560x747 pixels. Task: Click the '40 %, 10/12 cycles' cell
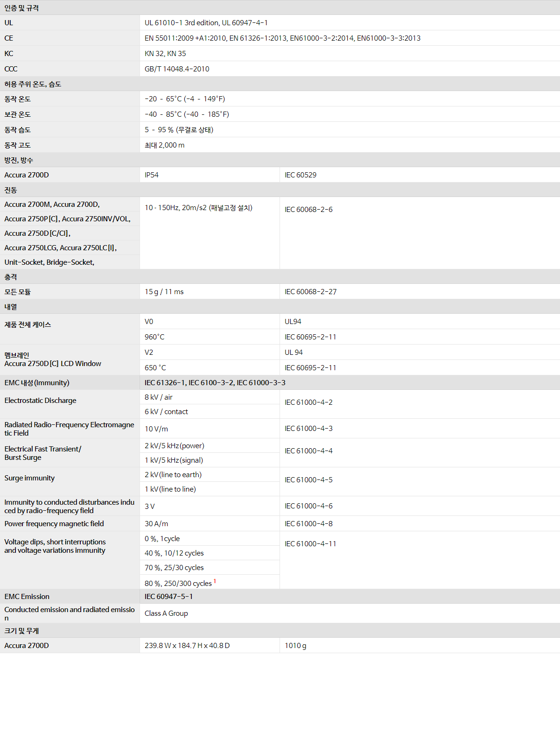(x=210, y=553)
